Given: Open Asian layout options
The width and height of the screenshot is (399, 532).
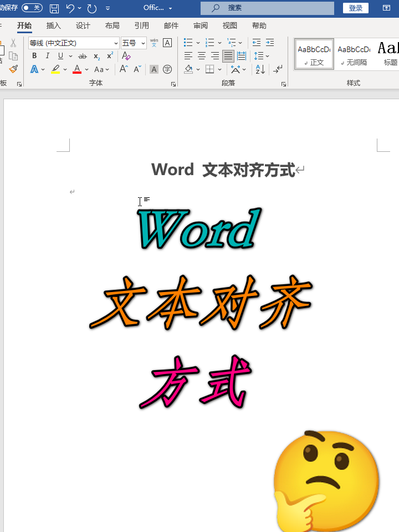Looking at the screenshot, I should pyautogui.click(x=235, y=69).
